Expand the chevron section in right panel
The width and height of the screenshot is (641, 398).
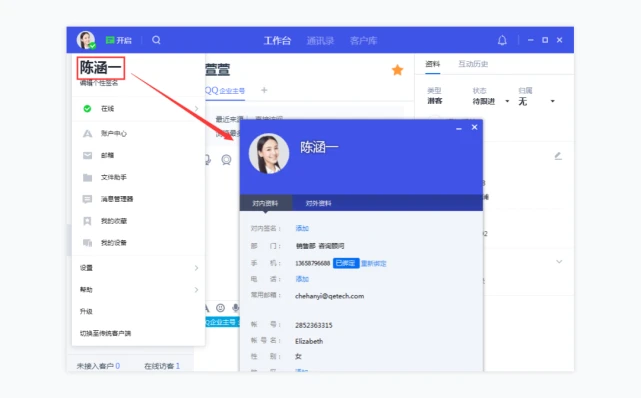pyautogui.click(x=559, y=262)
